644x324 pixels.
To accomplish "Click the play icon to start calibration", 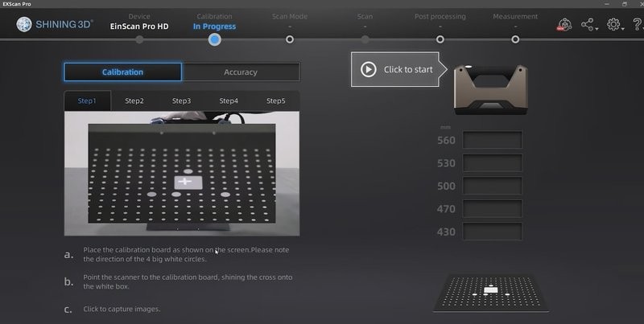I will click(x=369, y=69).
